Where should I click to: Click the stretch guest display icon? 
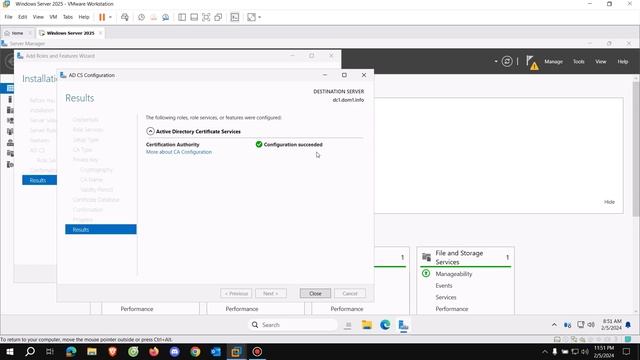pos(251,17)
